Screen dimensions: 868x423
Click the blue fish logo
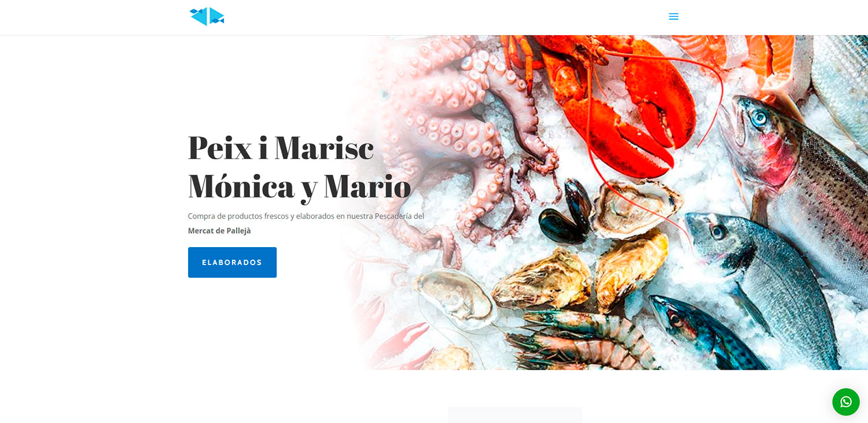[207, 16]
